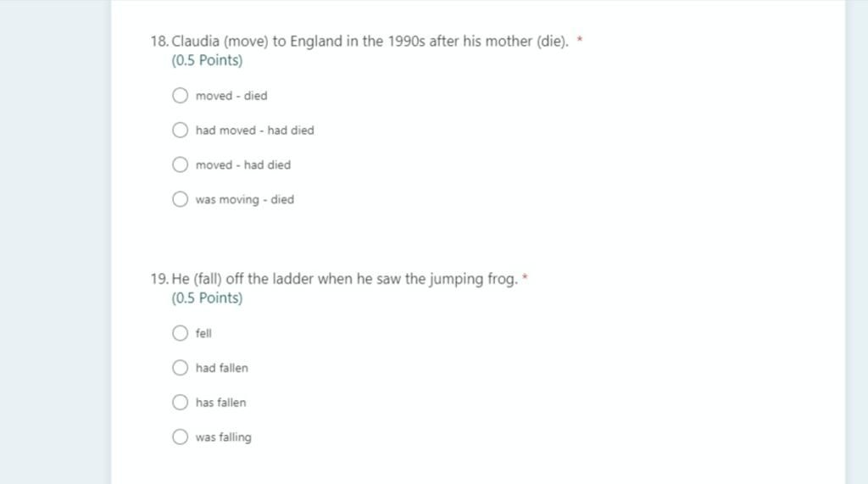
Task: Choose the 'had moved - had died' radio circle
Action: [180, 131]
